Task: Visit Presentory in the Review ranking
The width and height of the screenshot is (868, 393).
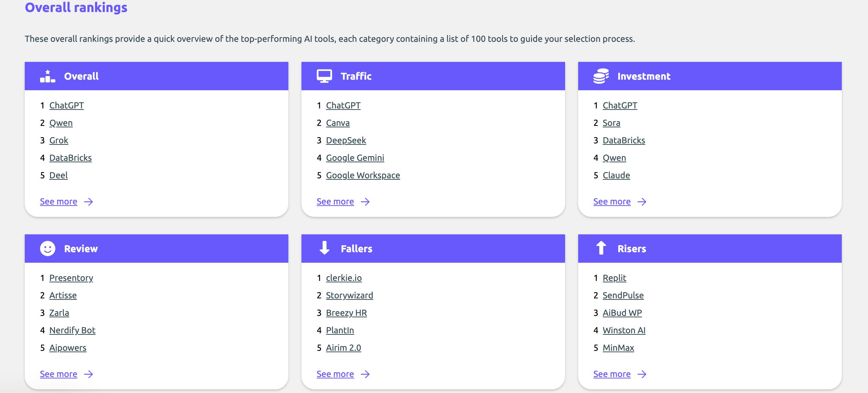Action: [x=71, y=278]
